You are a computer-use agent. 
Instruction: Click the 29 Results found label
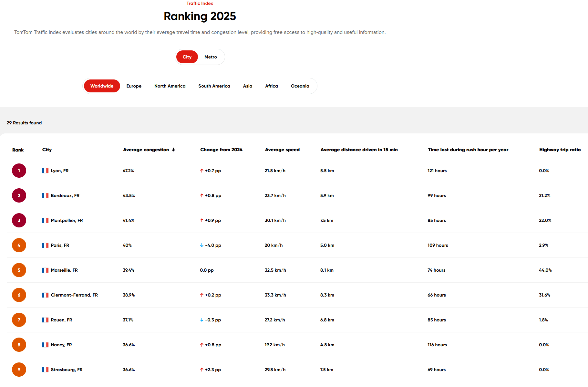click(24, 123)
